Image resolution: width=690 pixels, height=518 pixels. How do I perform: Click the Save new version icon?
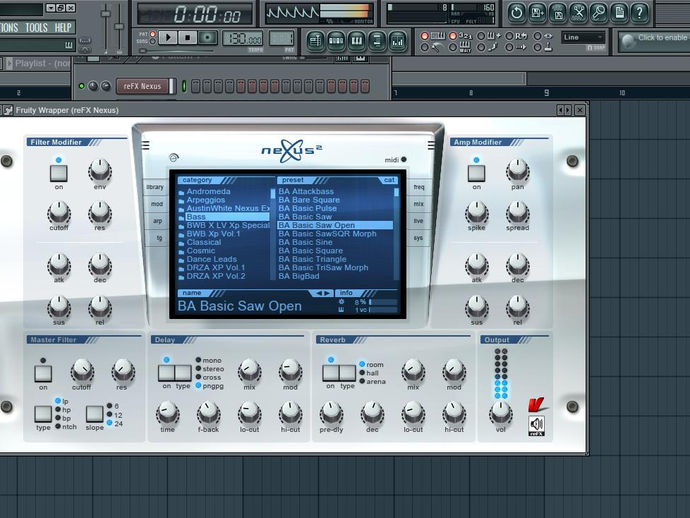point(537,13)
